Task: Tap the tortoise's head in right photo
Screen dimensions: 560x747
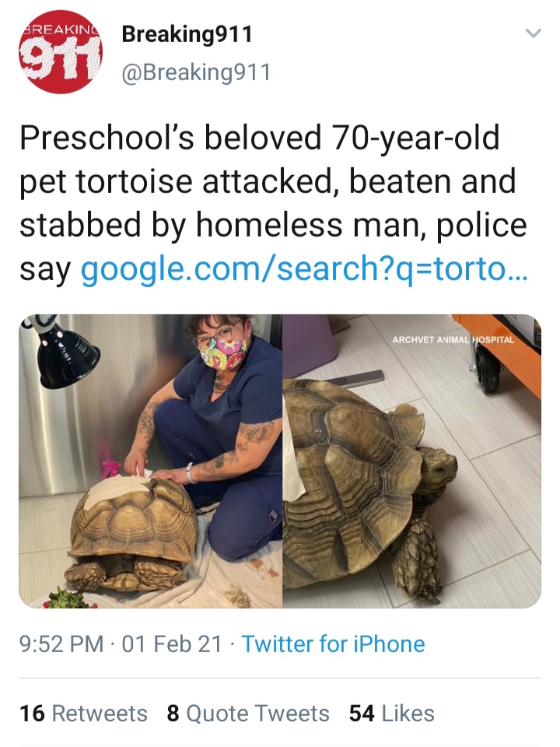Action: click(x=437, y=465)
